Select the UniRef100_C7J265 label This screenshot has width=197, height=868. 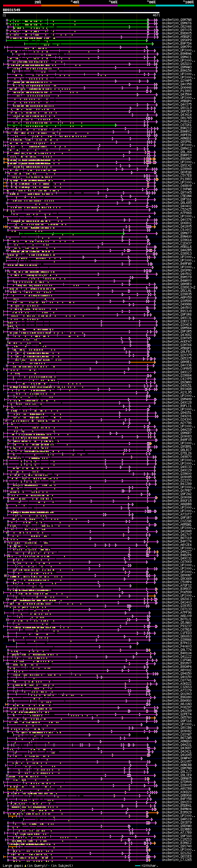pos(177,860)
